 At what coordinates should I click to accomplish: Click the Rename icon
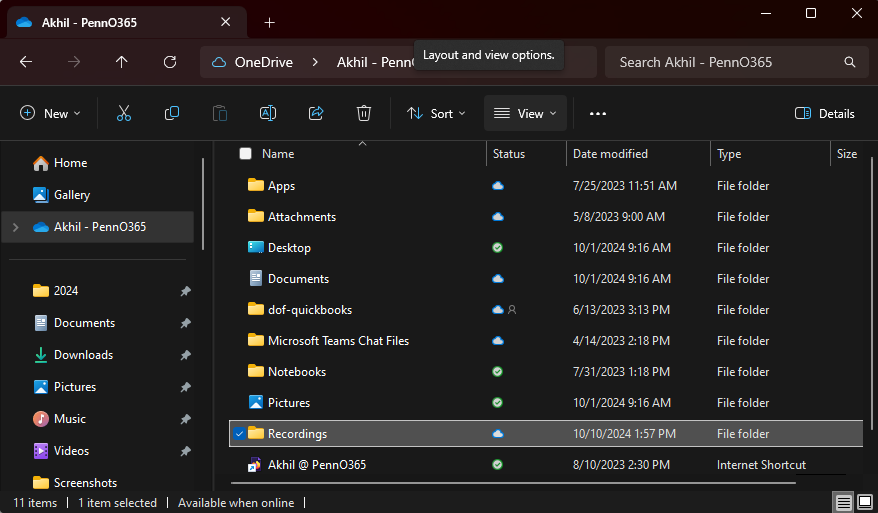(x=268, y=113)
